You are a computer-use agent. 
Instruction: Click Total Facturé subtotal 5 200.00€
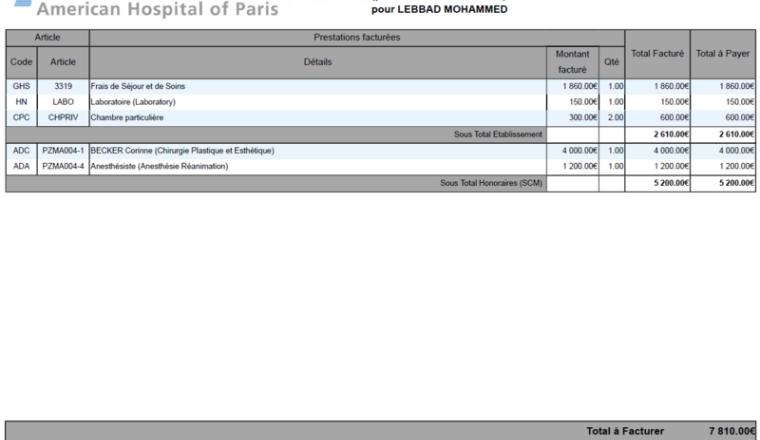(x=671, y=183)
